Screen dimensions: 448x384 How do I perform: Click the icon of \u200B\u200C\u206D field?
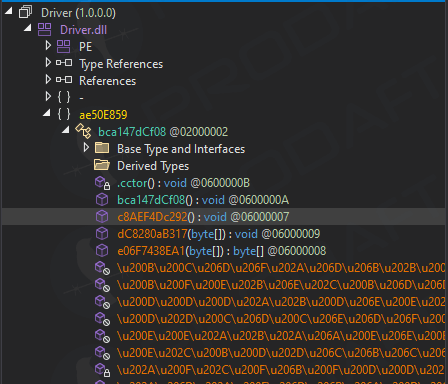coord(102,268)
